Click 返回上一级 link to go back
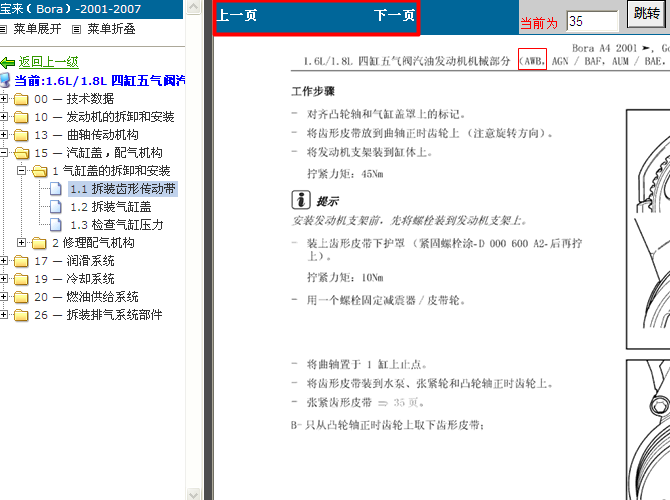The image size is (670, 500). (48, 62)
